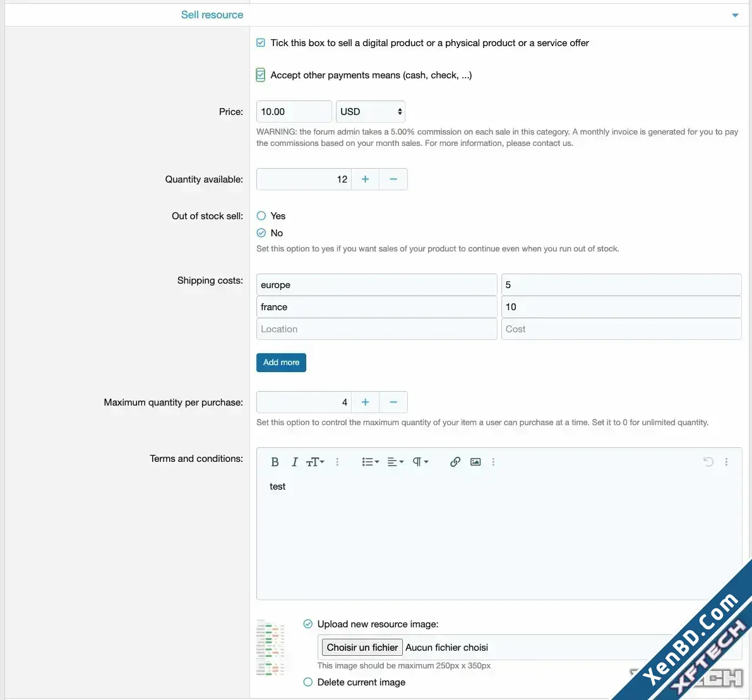Viewport: 752px width, 700px height.
Task: Click into the terms text area
Action: (x=499, y=538)
